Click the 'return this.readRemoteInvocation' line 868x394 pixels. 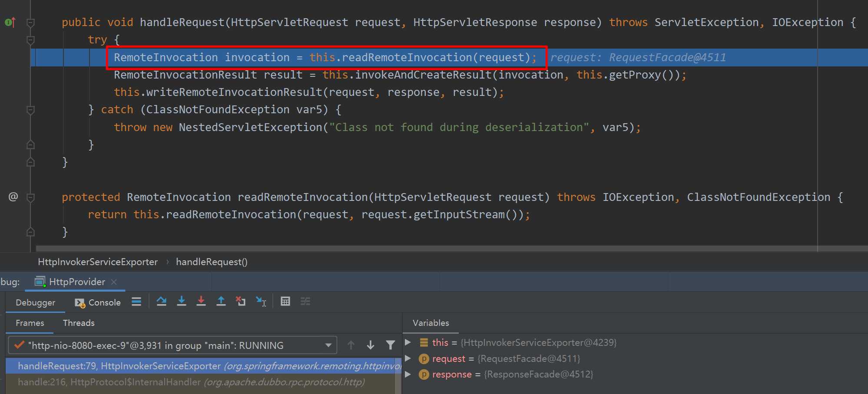tap(309, 214)
